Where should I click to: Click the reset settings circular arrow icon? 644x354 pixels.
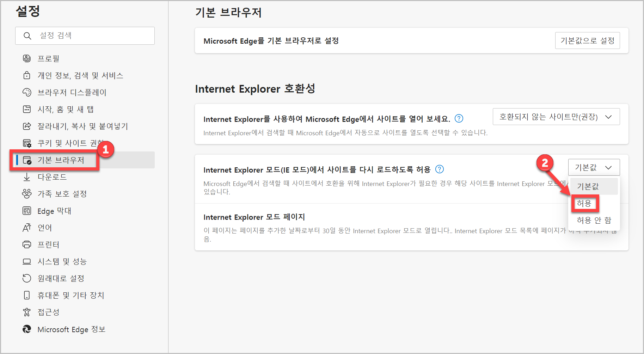click(x=27, y=278)
